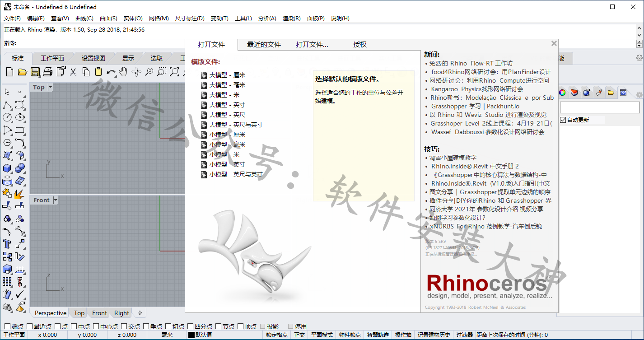The image size is (644, 340).
Task: Toggle 智慧轨迹 in status bar
Action: pos(378,335)
